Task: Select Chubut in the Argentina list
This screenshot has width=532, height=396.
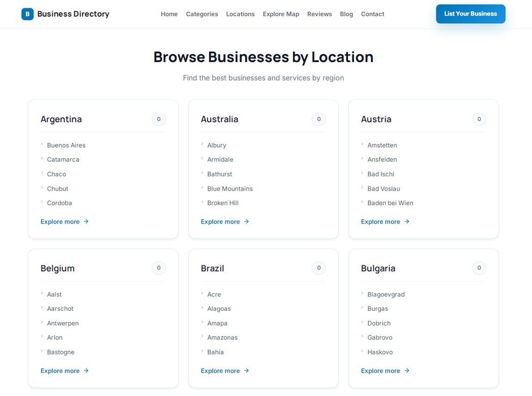Action: (x=58, y=188)
